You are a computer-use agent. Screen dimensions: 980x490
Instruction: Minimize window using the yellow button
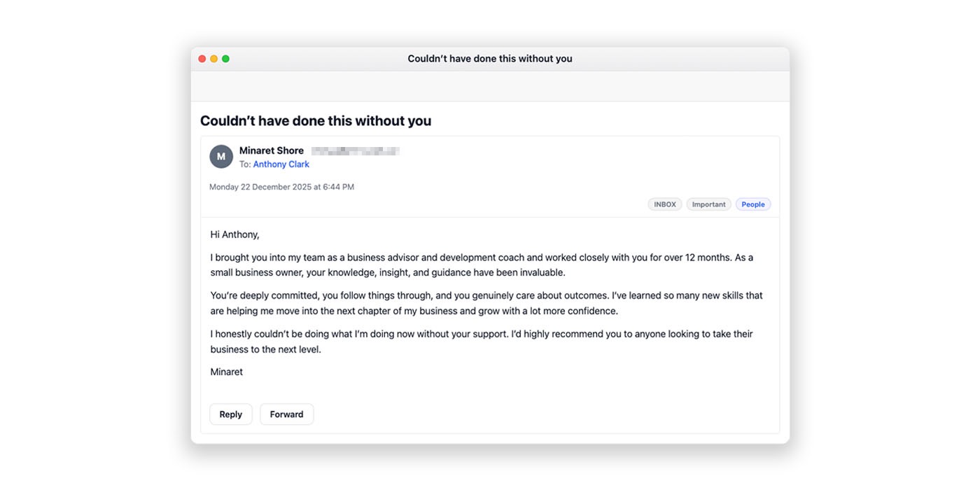point(214,59)
